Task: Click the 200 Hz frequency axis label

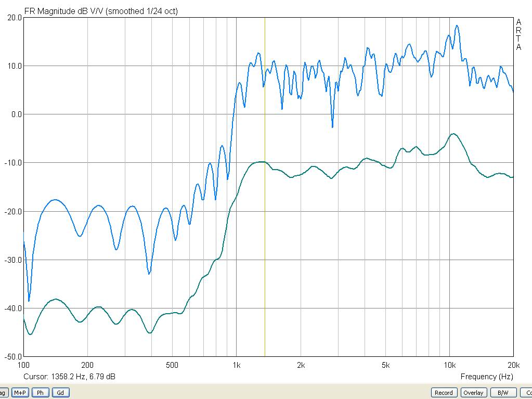Action: (x=87, y=365)
